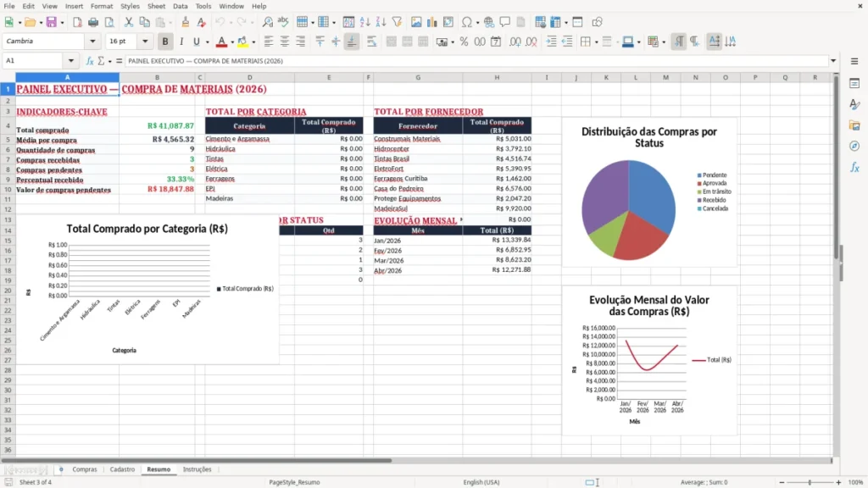Screen dimensions: 868x488
Task: Insert a comment
Action: coord(505,22)
